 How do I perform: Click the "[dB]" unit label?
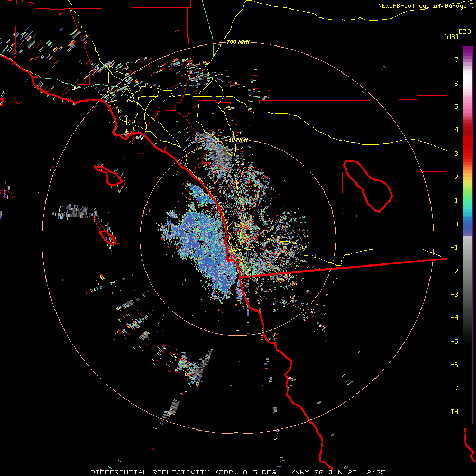tap(451, 36)
